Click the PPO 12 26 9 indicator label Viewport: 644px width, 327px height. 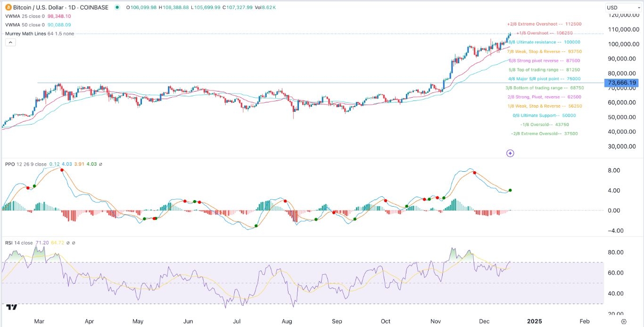(24, 164)
